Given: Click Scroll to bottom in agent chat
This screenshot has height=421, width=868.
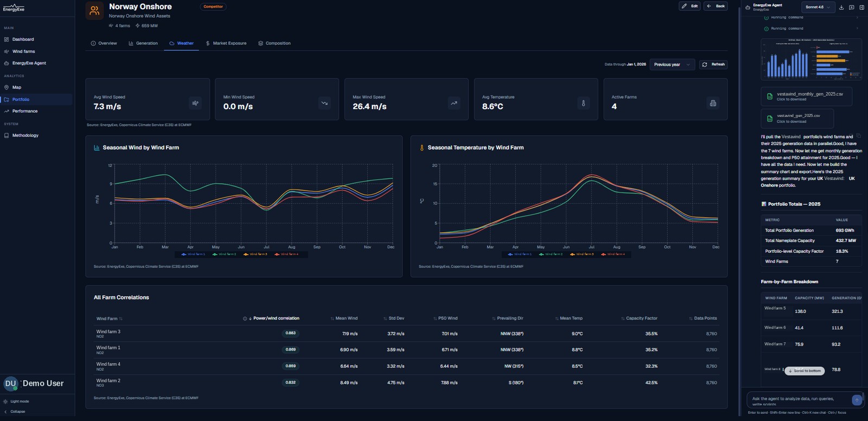Looking at the screenshot, I should point(805,371).
